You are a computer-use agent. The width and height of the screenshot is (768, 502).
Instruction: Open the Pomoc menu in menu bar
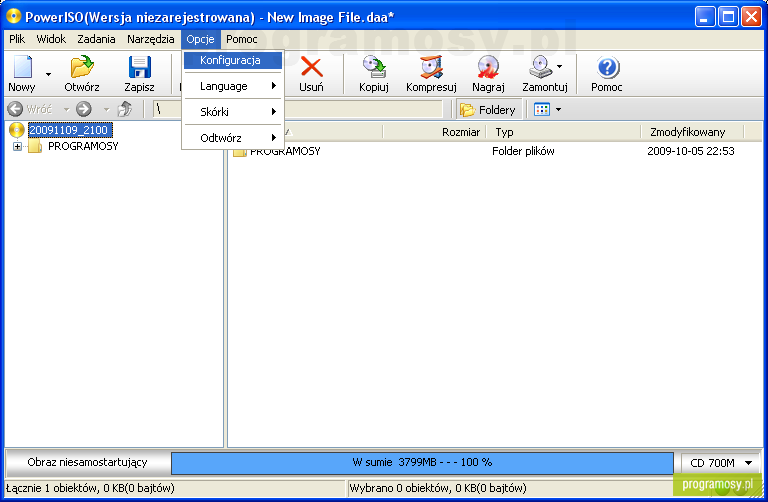pos(241,39)
